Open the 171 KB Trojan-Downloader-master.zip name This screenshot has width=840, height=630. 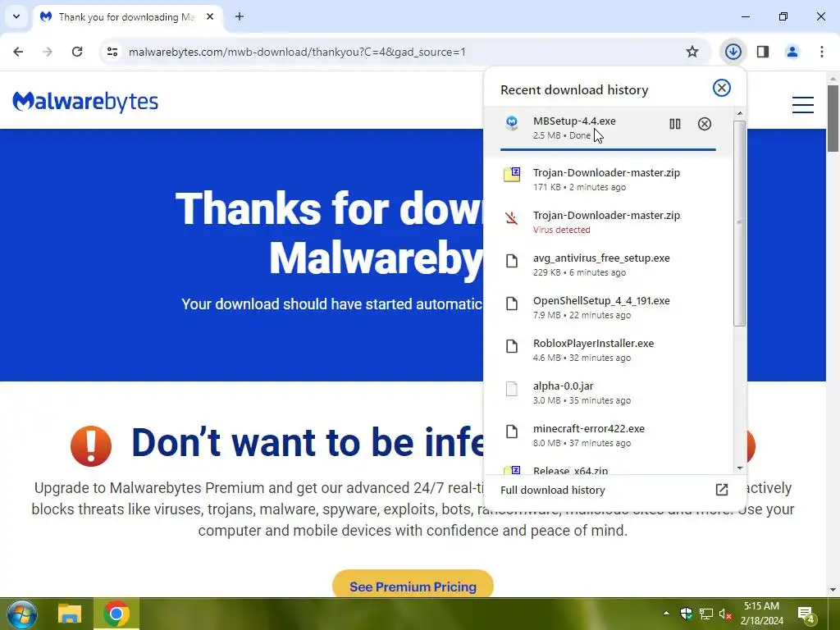click(606, 172)
